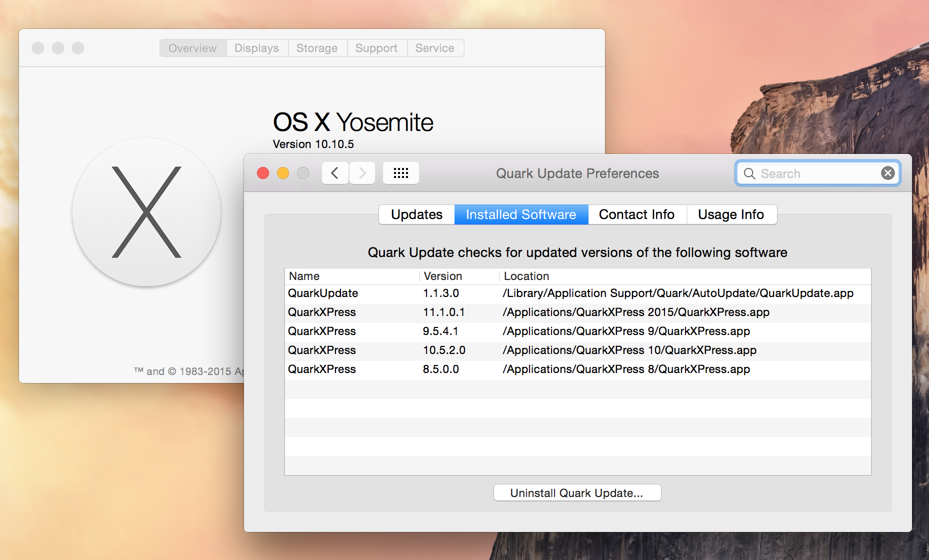This screenshot has height=560, width=929.
Task: Click the QuarkUpdate.app location path
Action: click(x=678, y=293)
